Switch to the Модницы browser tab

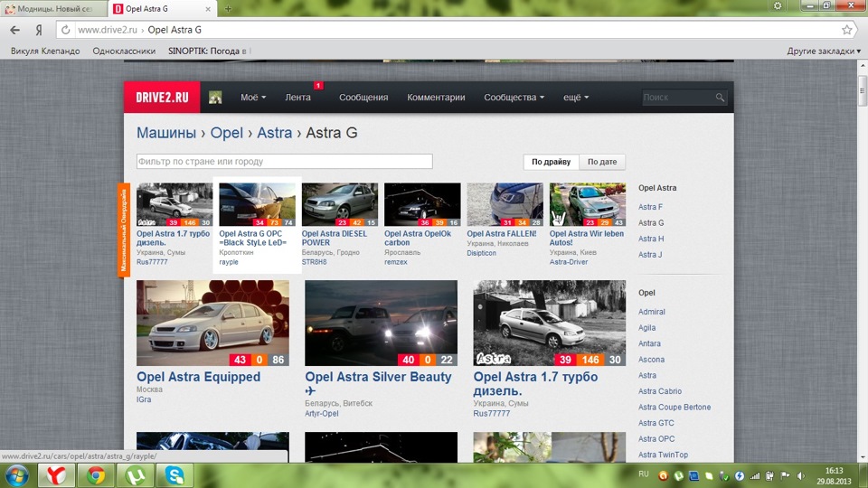click(x=53, y=9)
